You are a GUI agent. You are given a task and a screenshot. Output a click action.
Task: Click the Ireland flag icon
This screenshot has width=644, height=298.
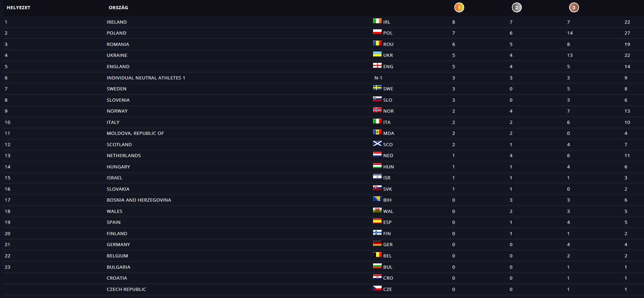377,21
